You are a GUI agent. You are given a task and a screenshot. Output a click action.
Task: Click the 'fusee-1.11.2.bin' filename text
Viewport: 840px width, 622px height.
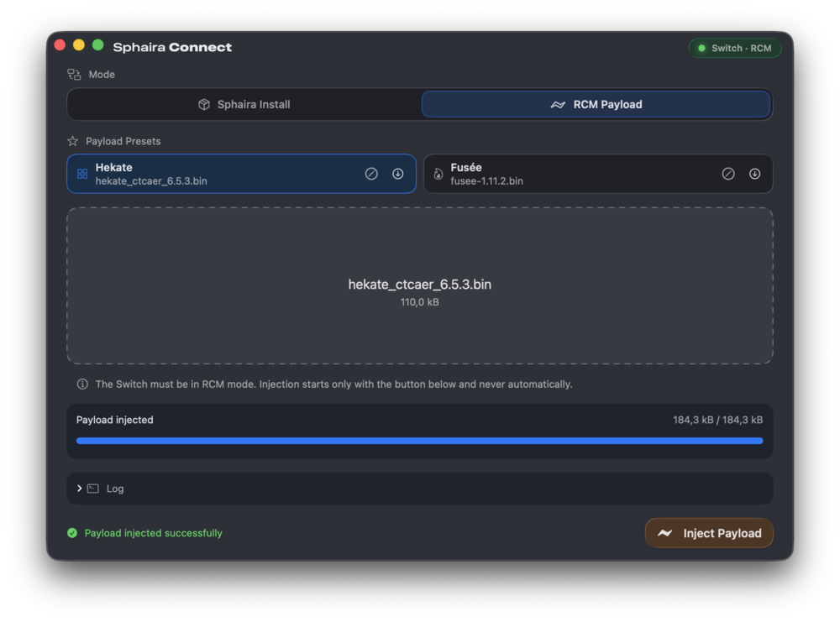(x=486, y=181)
